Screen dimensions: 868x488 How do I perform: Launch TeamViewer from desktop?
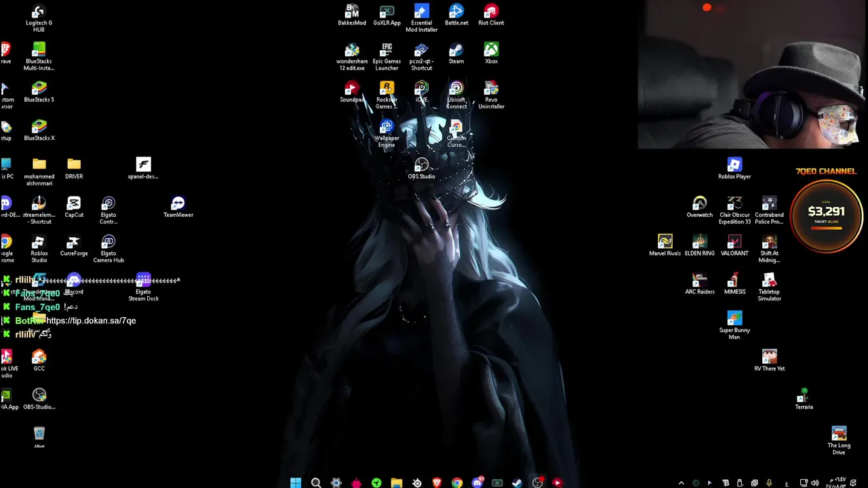coord(178,207)
